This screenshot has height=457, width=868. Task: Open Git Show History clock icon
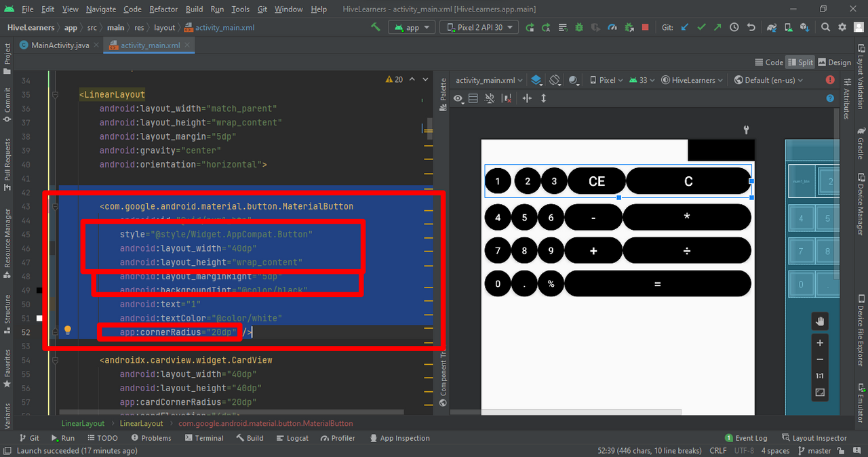click(x=734, y=28)
